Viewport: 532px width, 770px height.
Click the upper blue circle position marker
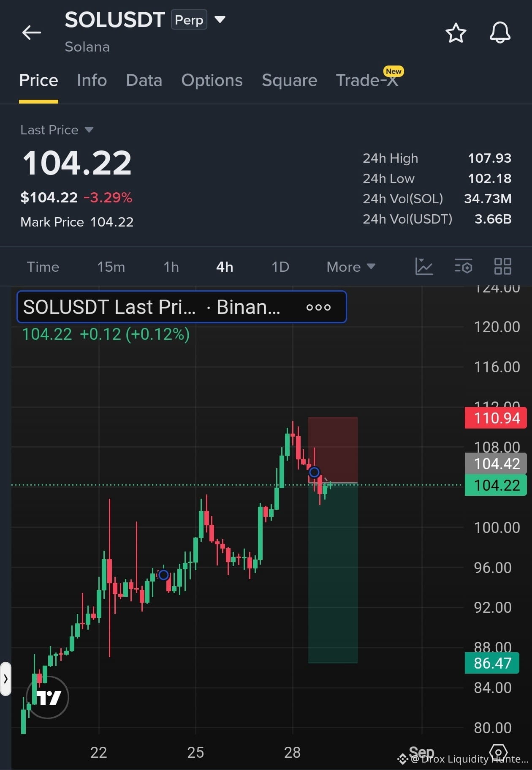(314, 472)
